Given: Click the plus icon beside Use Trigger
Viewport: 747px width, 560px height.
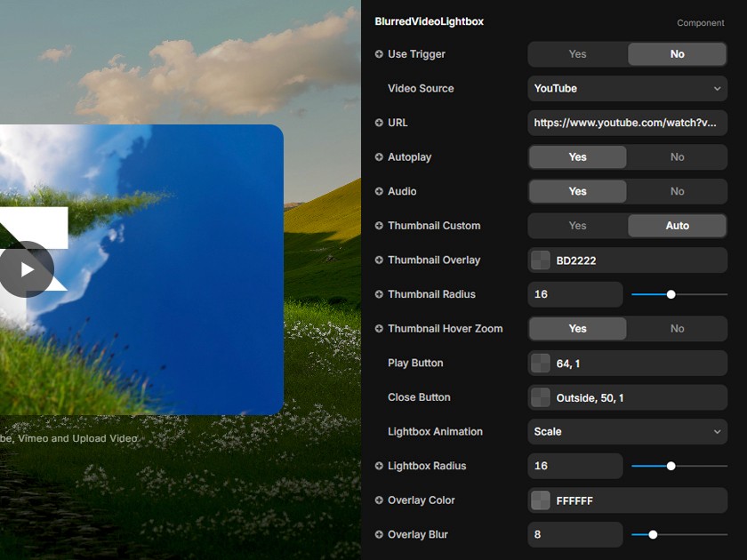Looking at the screenshot, I should pyautogui.click(x=379, y=54).
